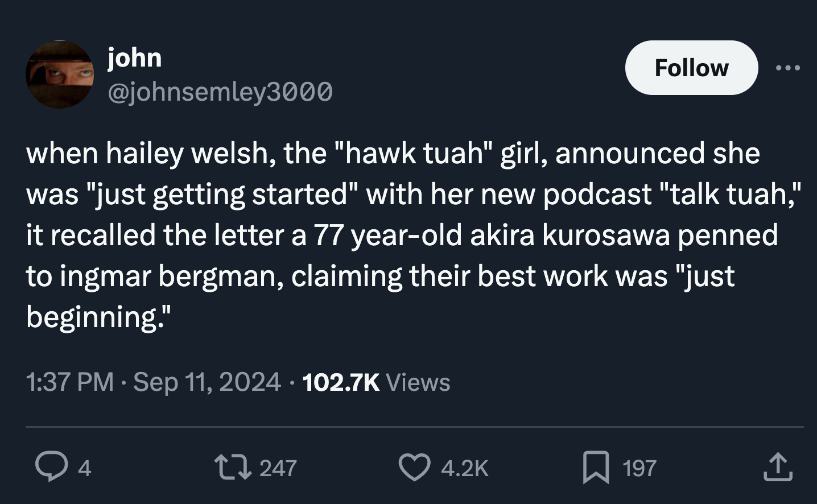Like the tweet with the heart icon
The height and width of the screenshot is (504, 817).
click(415, 468)
